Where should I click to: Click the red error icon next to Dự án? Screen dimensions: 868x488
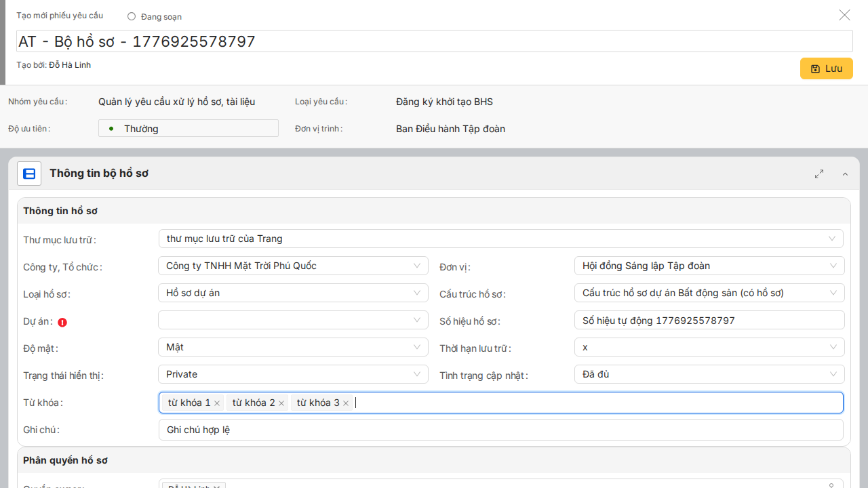pos(62,323)
